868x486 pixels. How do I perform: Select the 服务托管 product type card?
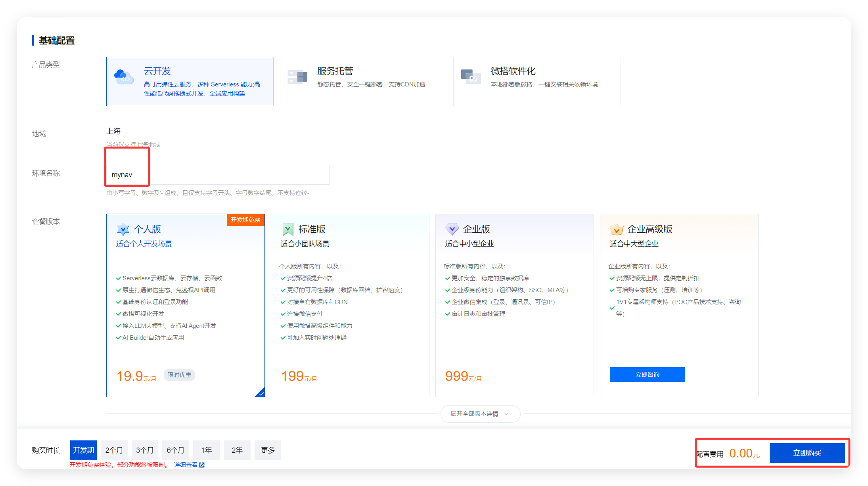pyautogui.click(x=363, y=81)
